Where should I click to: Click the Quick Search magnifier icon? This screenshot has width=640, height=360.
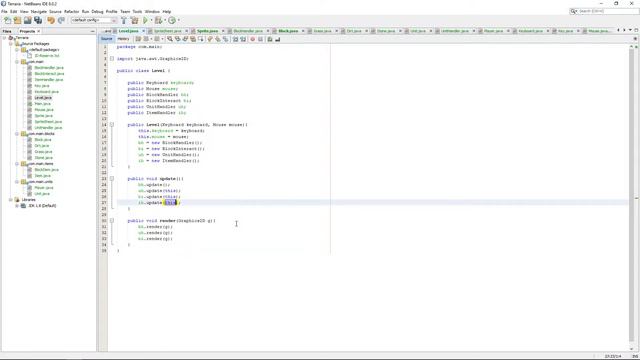(x=574, y=11)
